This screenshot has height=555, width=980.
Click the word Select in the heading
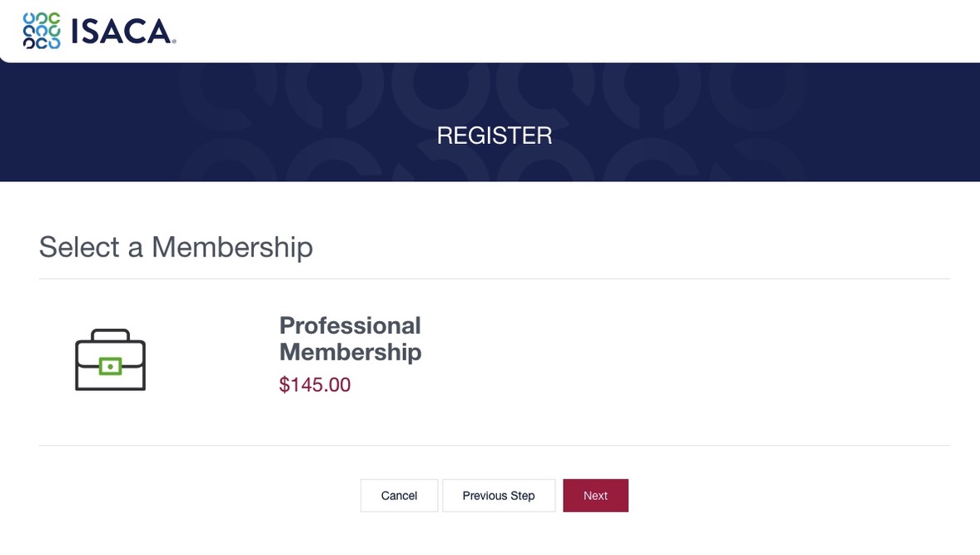tap(79, 247)
